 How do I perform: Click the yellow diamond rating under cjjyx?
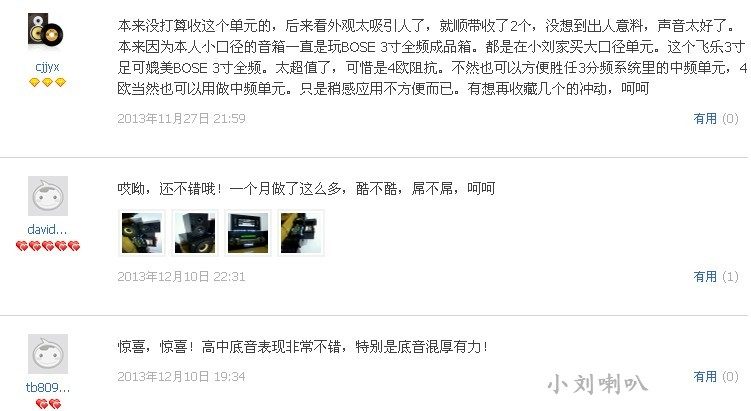tap(47, 82)
